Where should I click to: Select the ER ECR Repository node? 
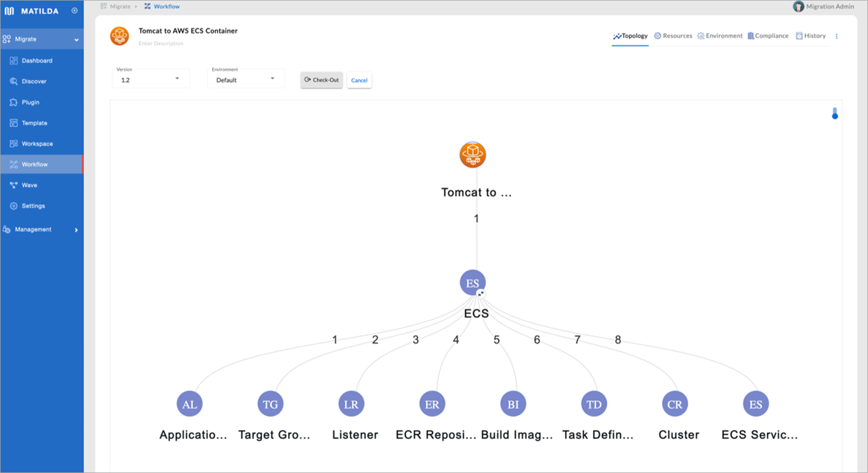click(432, 405)
